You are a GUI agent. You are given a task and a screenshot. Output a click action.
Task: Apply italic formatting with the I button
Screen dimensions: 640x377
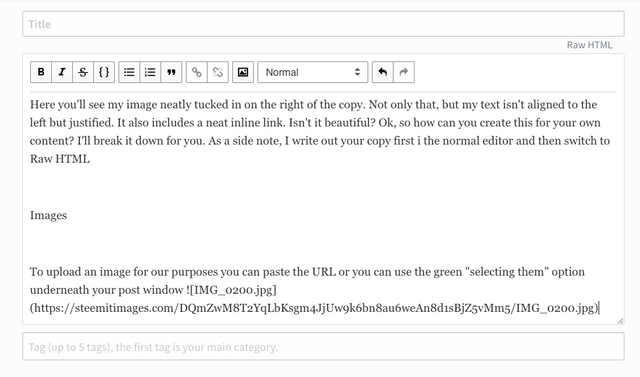coord(62,72)
